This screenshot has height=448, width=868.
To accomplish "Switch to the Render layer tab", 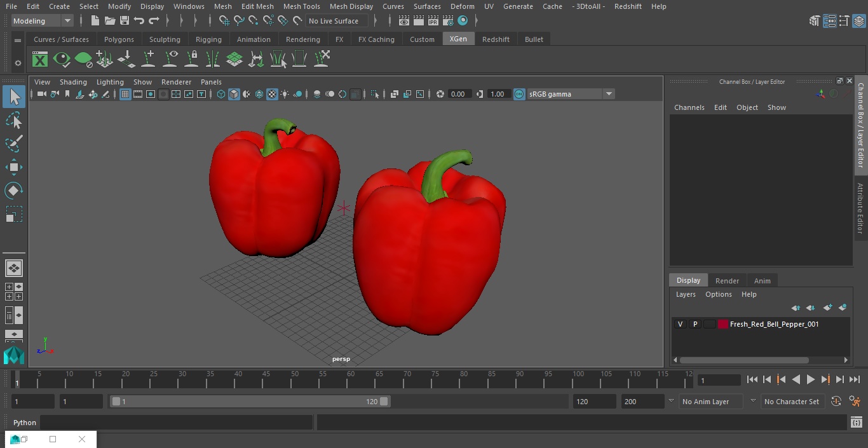I will pyautogui.click(x=727, y=281).
